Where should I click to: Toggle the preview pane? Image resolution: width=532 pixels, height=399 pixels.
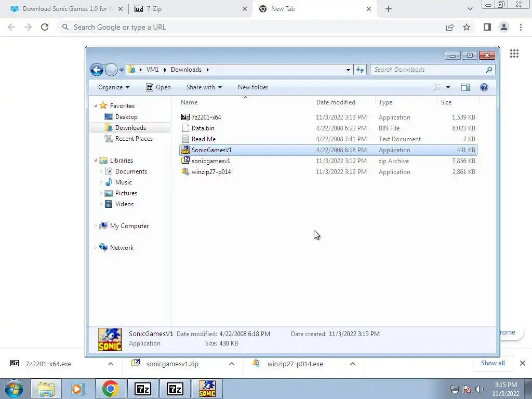pos(465,87)
